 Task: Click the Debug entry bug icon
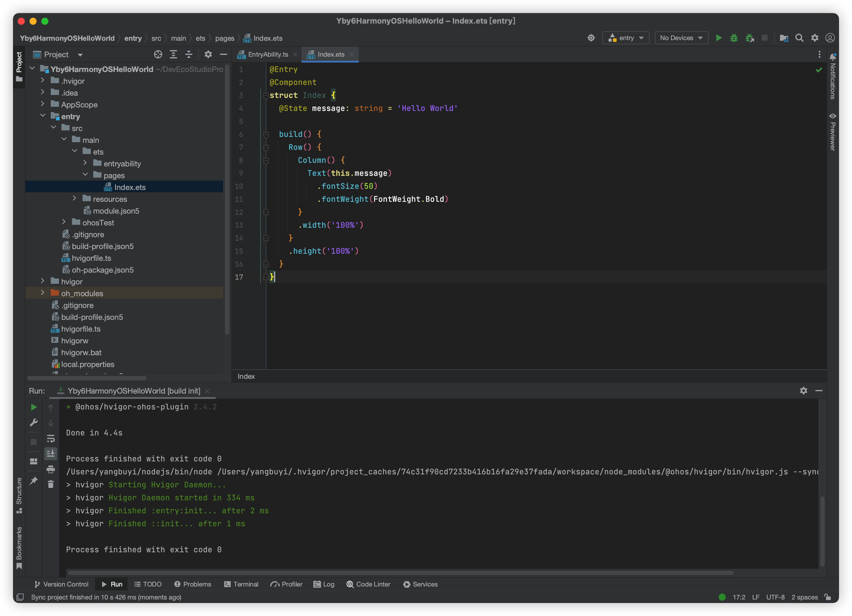734,38
